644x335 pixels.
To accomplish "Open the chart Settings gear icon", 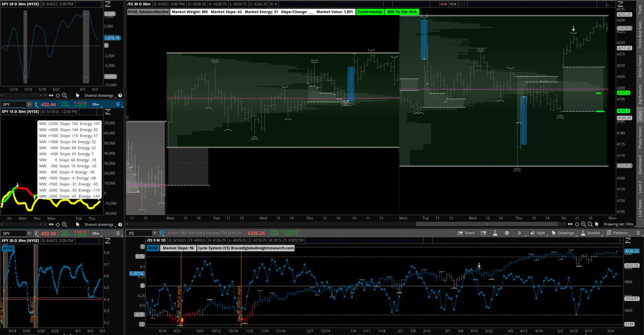I will [507, 232].
